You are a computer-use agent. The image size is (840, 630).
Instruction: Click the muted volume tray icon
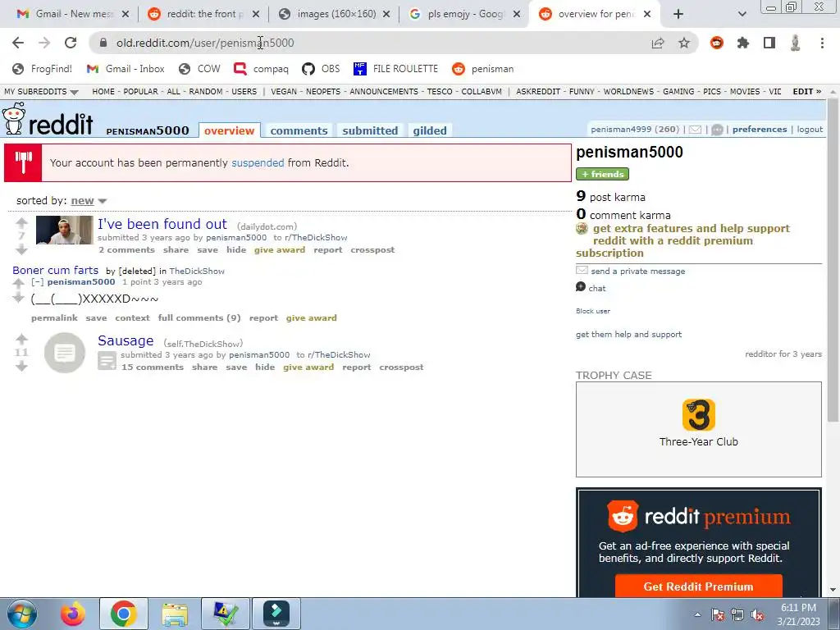tap(757, 615)
